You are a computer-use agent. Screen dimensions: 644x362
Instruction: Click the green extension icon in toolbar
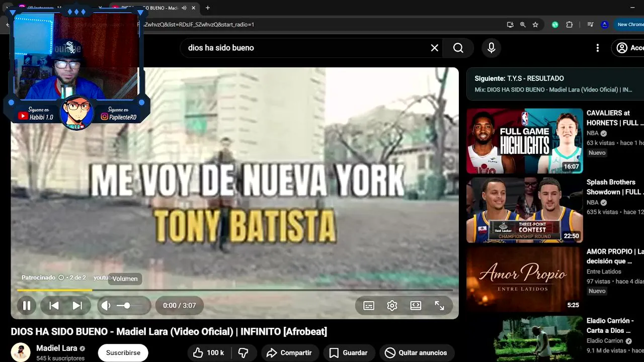click(555, 24)
